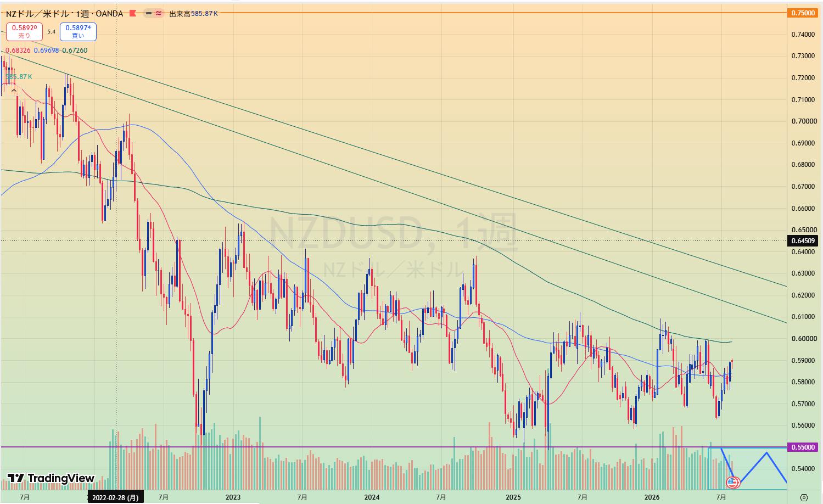The height and width of the screenshot is (504, 823).
Task: Click the dash market status icon
Action: tap(149, 13)
